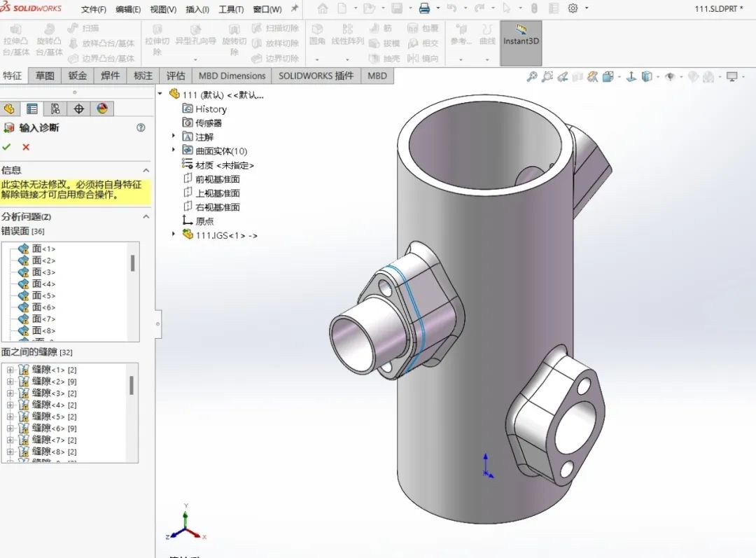756x558 pixels.
Task: Switch to DisplayManager color ball tab
Action: point(102,109)
